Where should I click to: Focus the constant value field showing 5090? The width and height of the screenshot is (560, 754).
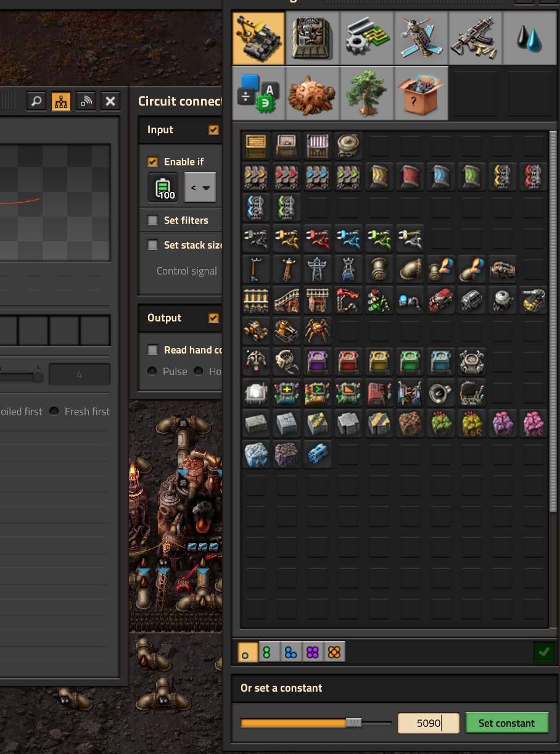point(429,723)
